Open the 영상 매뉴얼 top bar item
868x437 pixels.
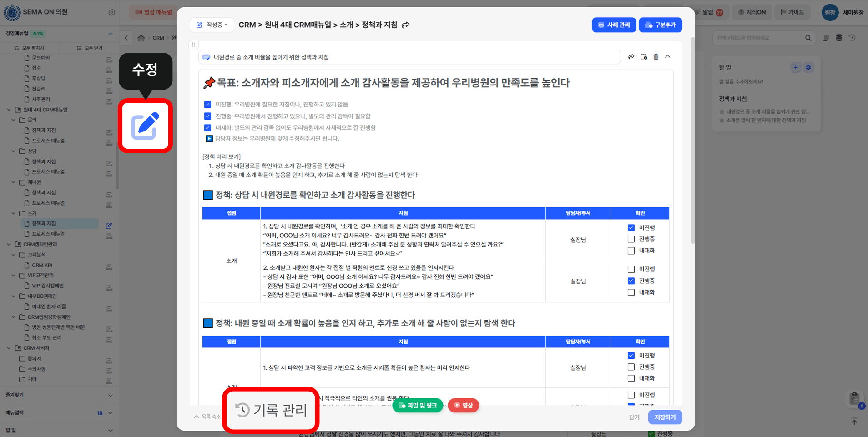pos(153,12)
